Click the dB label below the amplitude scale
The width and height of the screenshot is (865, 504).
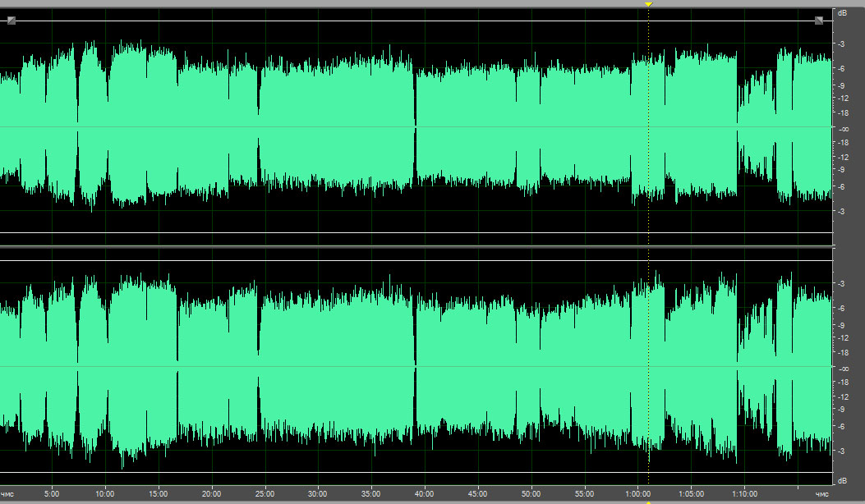842,480
